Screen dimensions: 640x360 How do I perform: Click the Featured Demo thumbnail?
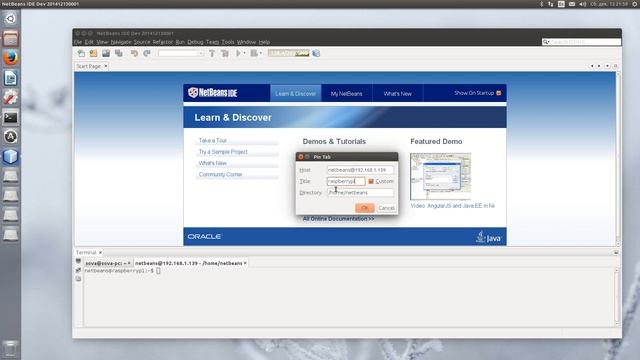(x=440, y=176)
